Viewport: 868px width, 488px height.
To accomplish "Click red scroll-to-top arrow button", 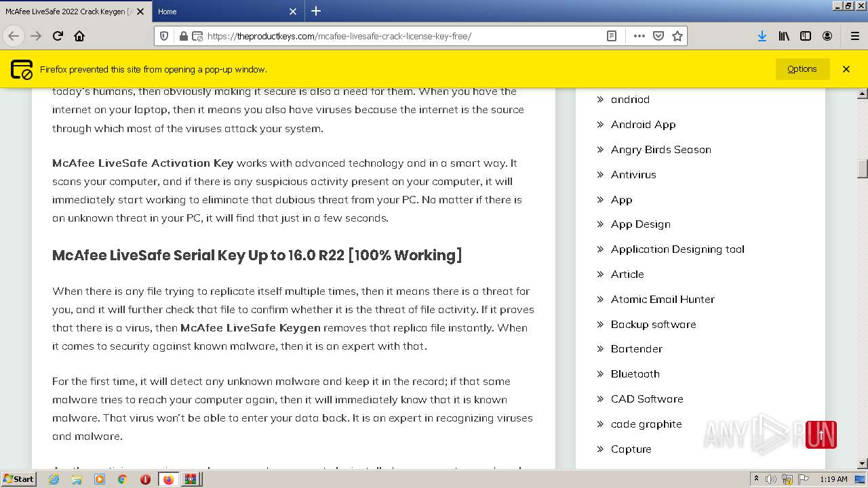I will pos(821,435).
